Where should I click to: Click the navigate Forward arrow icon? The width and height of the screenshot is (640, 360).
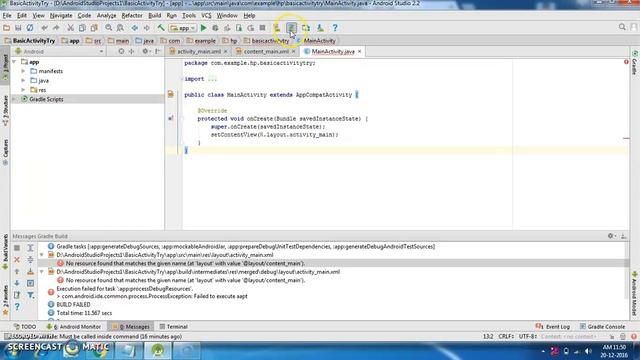click(147, 28)
